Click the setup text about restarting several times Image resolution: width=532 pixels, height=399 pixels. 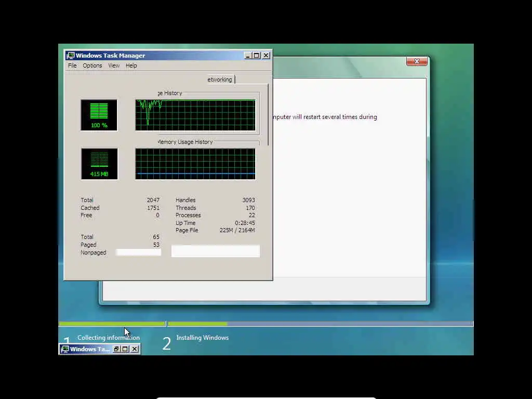pyautogui.click(x=325, y=117)
